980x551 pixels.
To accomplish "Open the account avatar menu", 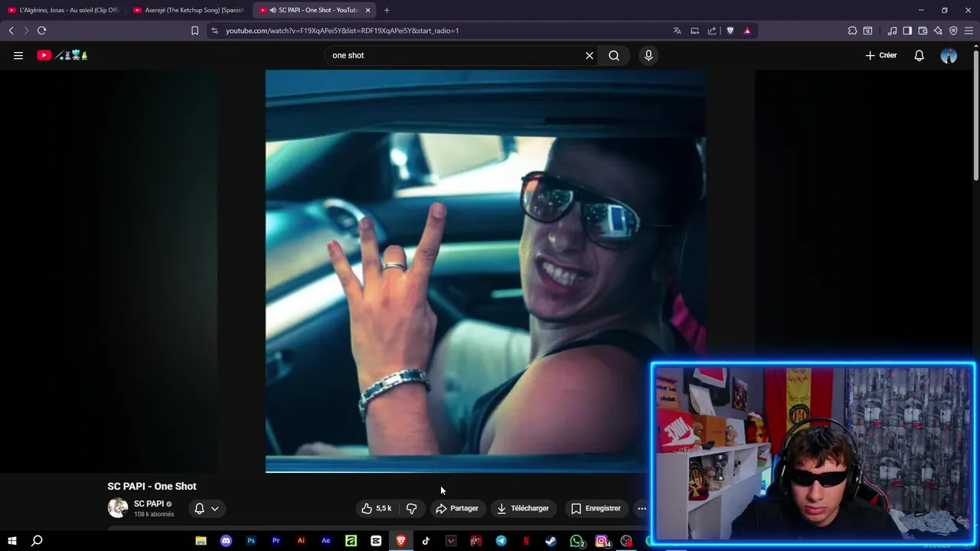I will [x=949, y=55].
